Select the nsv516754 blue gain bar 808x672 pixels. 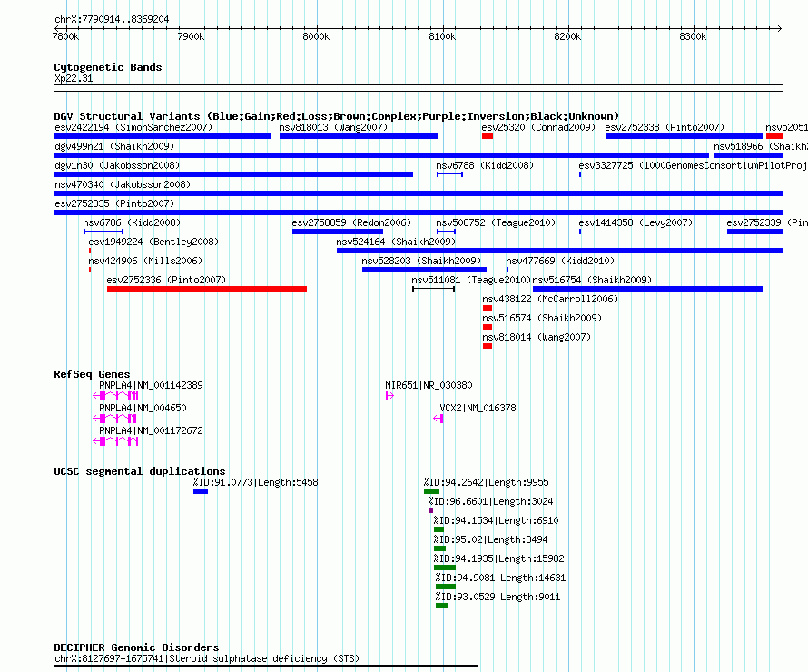pyautogui.click(x=647, y=289)
